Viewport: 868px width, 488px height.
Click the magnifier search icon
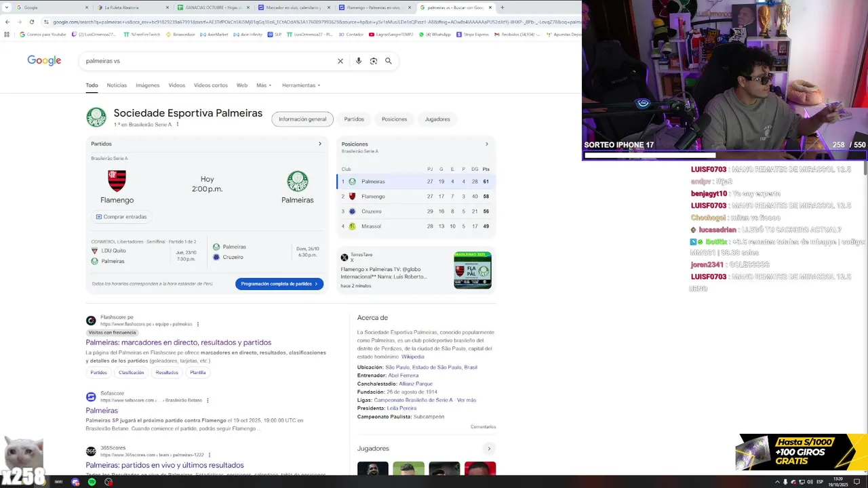(x=389, y=61)
